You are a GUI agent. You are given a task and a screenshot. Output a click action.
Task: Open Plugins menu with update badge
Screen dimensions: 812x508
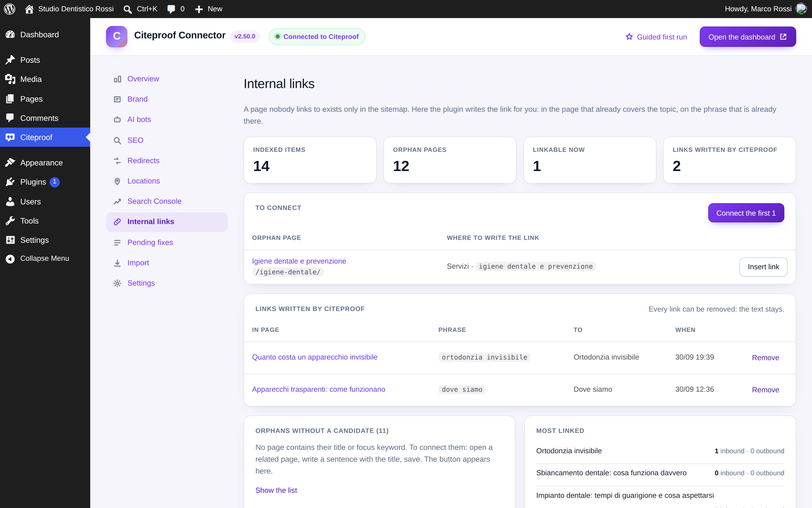(x=45, y=182)
